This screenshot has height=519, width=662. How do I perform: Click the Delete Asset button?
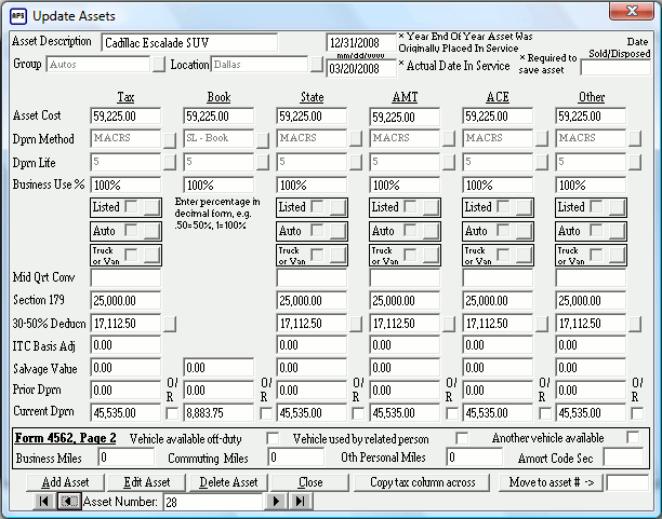227,482
